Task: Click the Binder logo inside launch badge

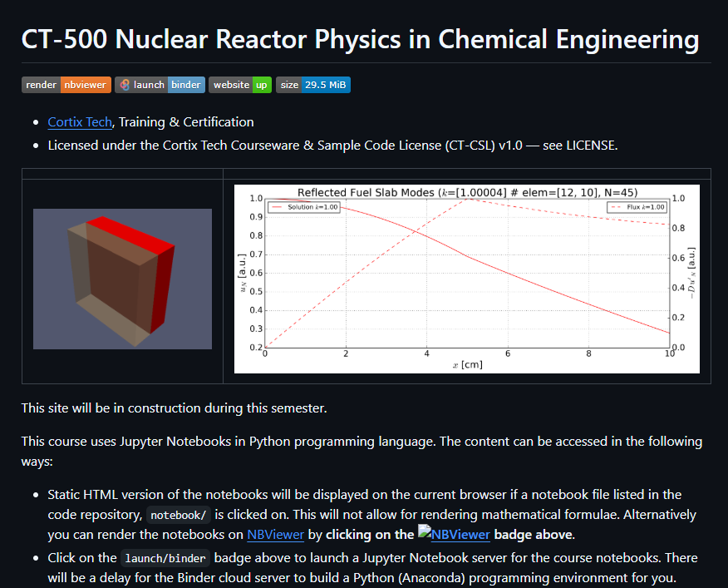Action: (124, 85)
